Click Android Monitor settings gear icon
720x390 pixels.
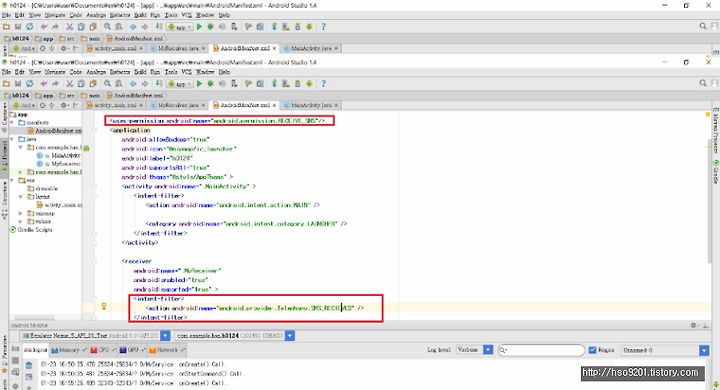coord(694,325)
